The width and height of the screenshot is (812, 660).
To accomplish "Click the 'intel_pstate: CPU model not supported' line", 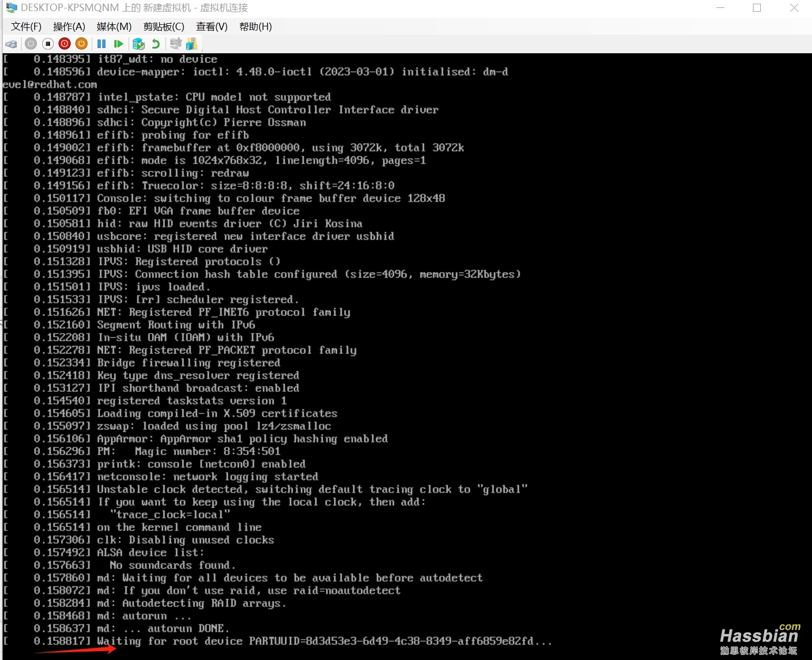I will point(167,98).
